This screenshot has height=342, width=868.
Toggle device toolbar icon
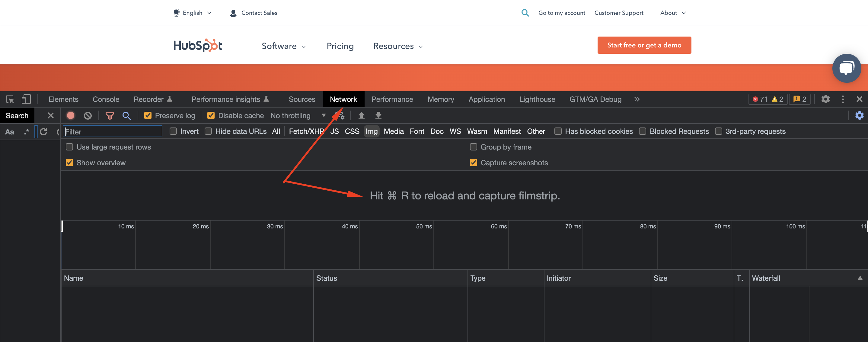click(x=26, y=99)
